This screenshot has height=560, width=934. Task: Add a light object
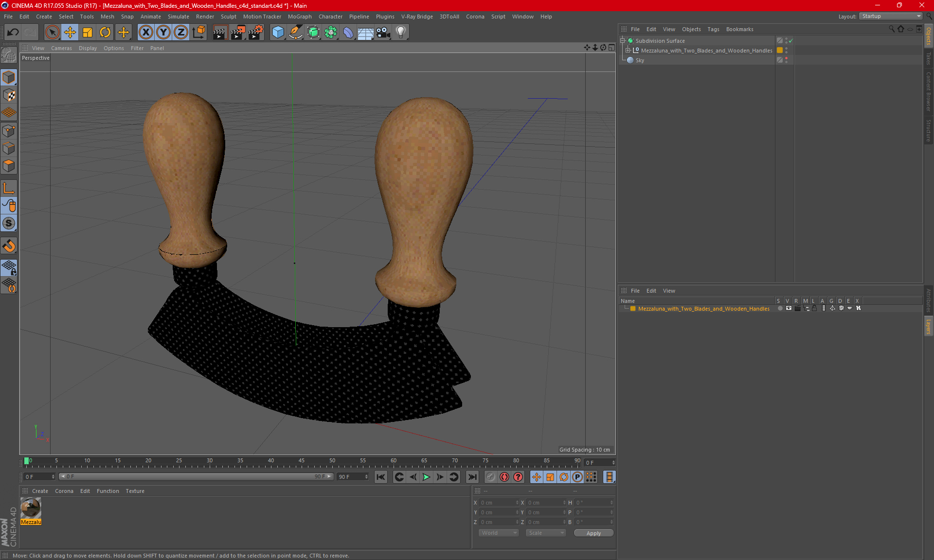pyautogui.click(x=401, y=32)
